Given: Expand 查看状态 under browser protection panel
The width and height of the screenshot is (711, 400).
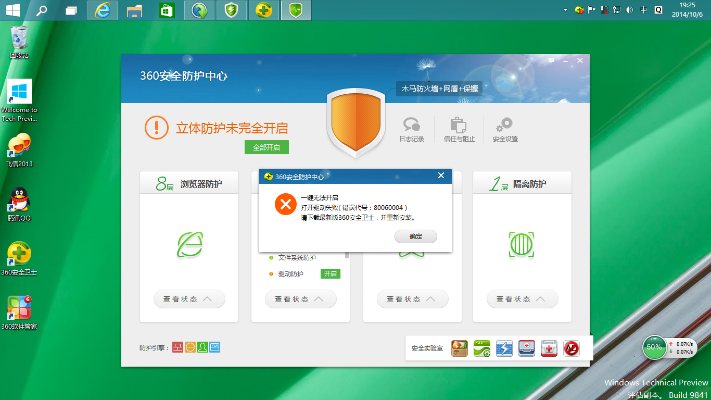Looking at the screenshot, I should pos(188,299).
